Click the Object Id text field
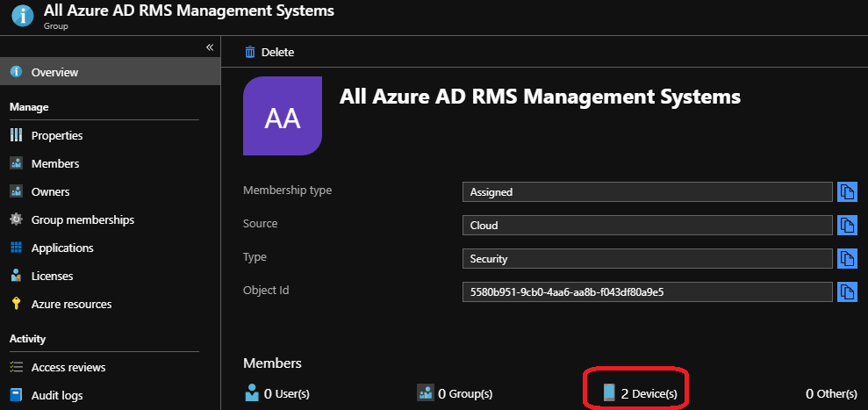Viewport: 868px width, 410px height. pyautogui.click(x=647, y=291)
